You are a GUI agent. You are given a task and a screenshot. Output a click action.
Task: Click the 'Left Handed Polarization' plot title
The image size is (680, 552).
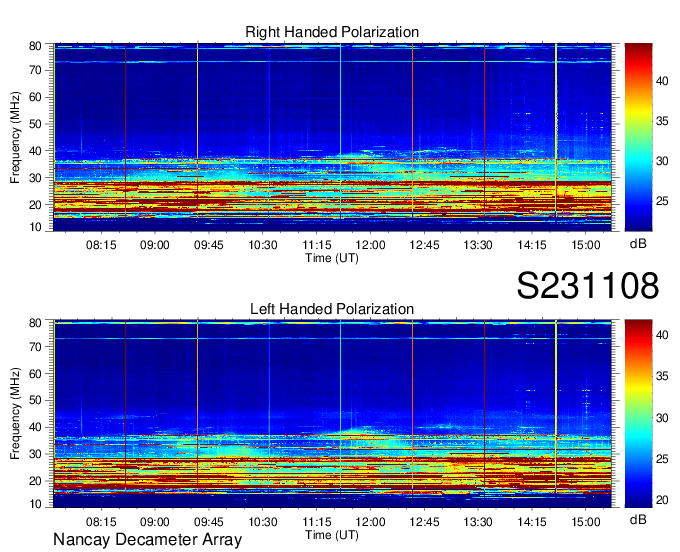[332, 309]
